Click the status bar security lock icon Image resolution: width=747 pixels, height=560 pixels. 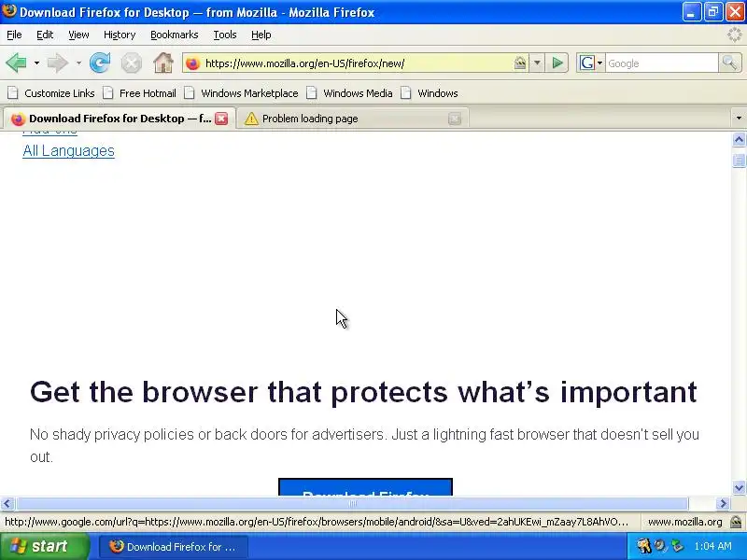(x=736, y=522)
